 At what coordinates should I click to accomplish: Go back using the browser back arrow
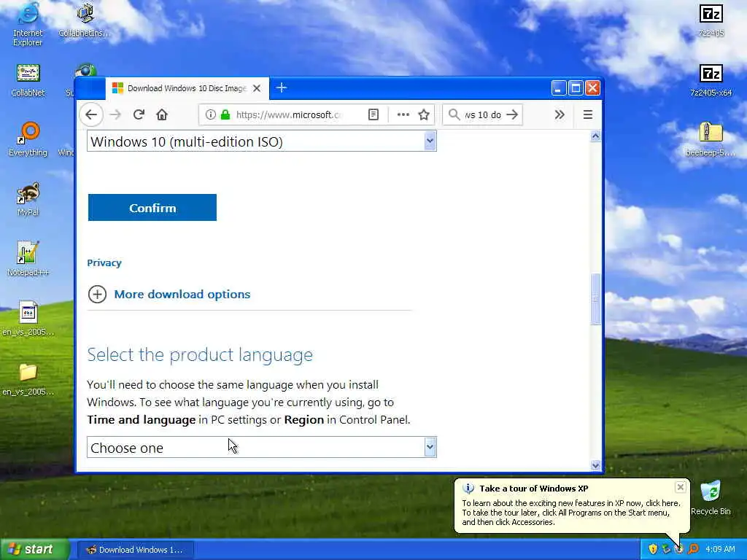pyautogui.click(x=91, y=114)
